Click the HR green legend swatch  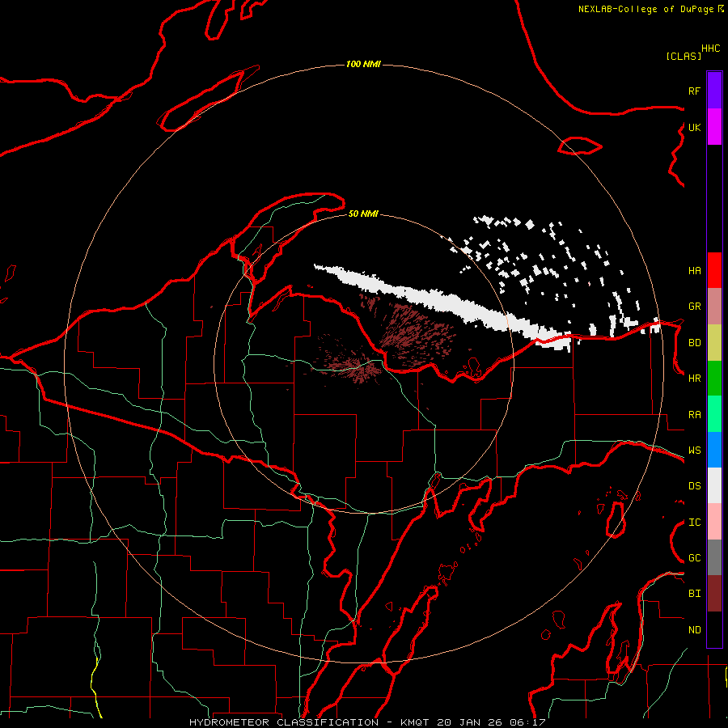714,379
